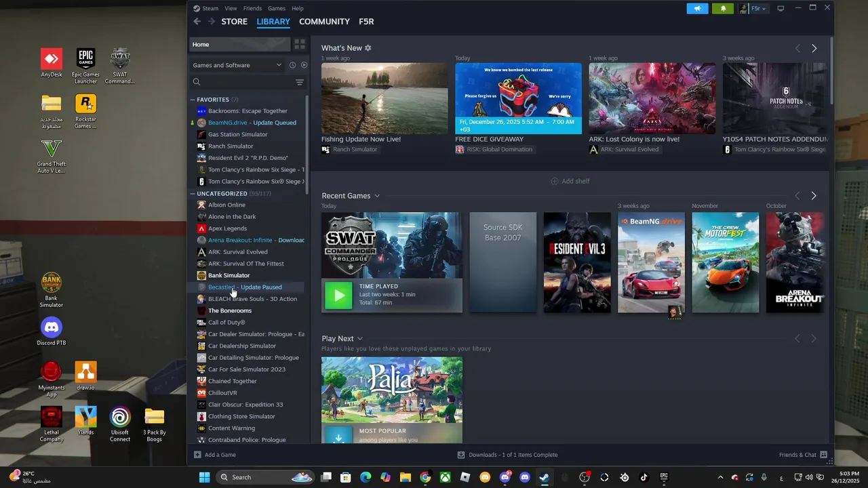Open Recent Games shelf dropdown
Screen dimensions: 868x488
coord(377,196)
